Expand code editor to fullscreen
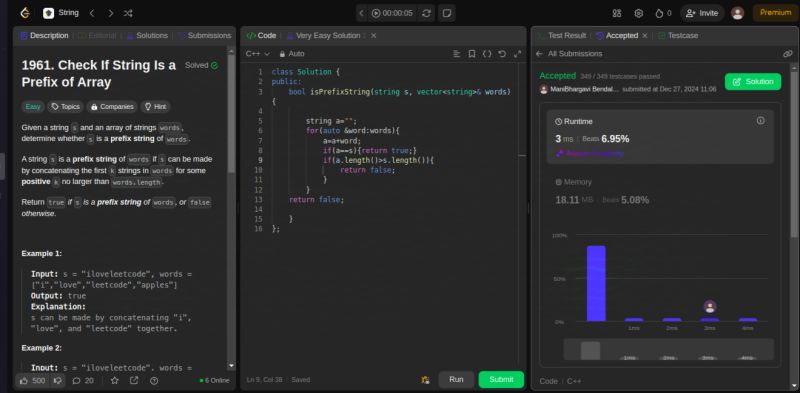Image resolution: width=800 pixels, height=393 pixels. (x=517, y=54)
